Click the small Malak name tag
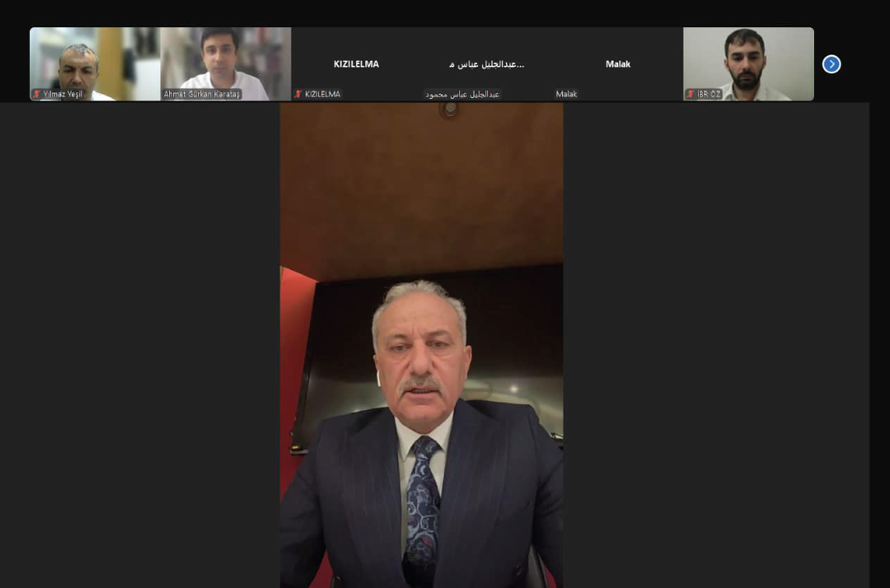The height and width of the screenshot is (588, 890). 566,95
